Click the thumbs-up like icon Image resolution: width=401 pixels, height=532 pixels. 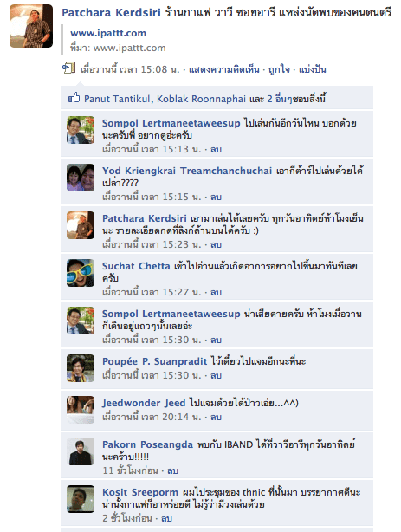(74, 98)
